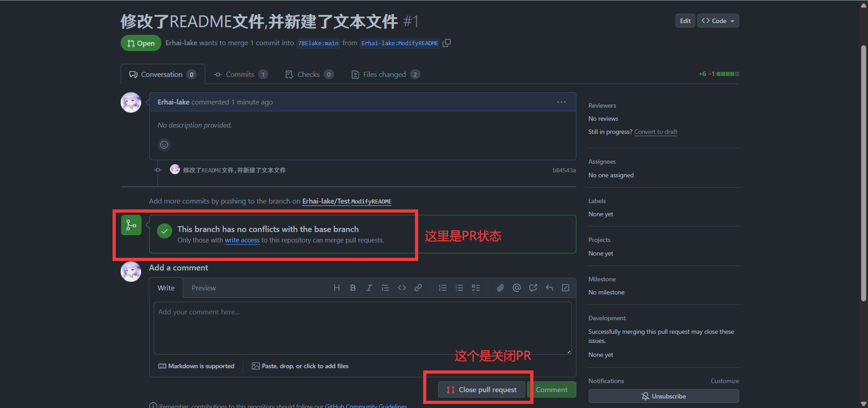Click the Convert to draft link

click(656, 132)
